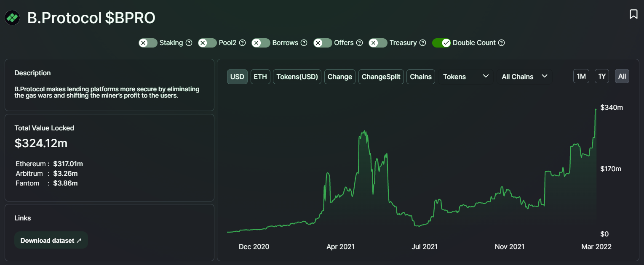Viewport: 644px width, 265px height.
Task: Enable the Staking toggle
Action: tap(148, 43)
